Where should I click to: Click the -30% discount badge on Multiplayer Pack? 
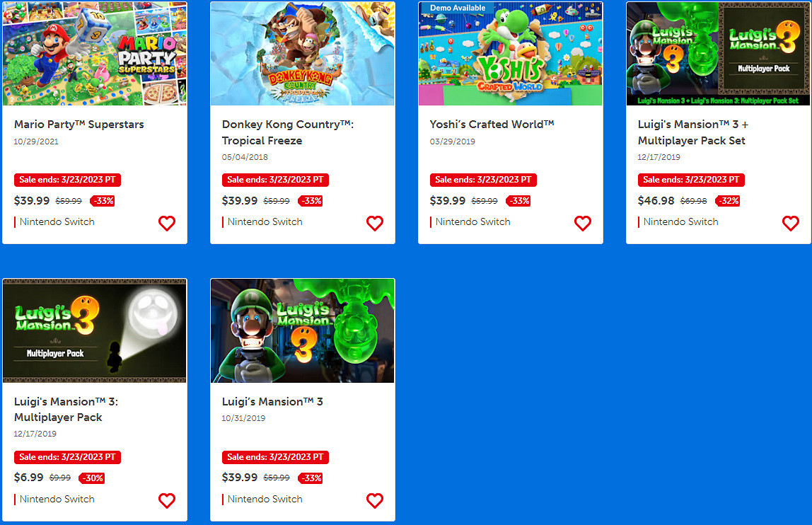[x=92, y=478]
